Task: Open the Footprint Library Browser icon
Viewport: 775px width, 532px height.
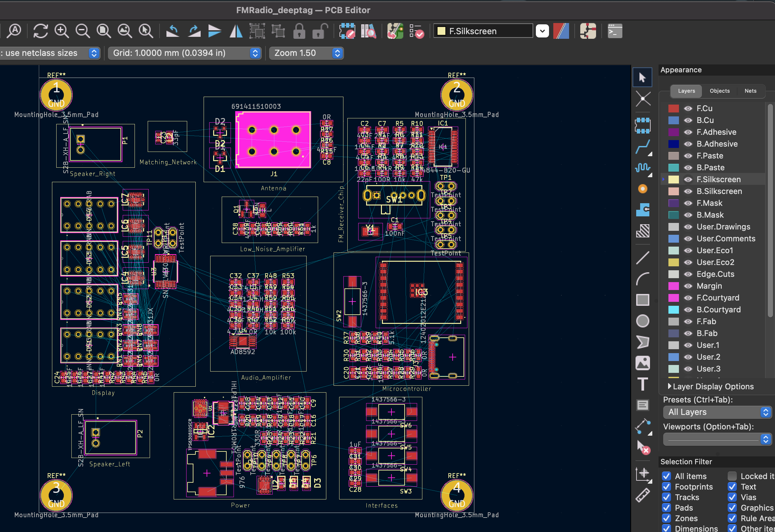Action: pos(368,31)
